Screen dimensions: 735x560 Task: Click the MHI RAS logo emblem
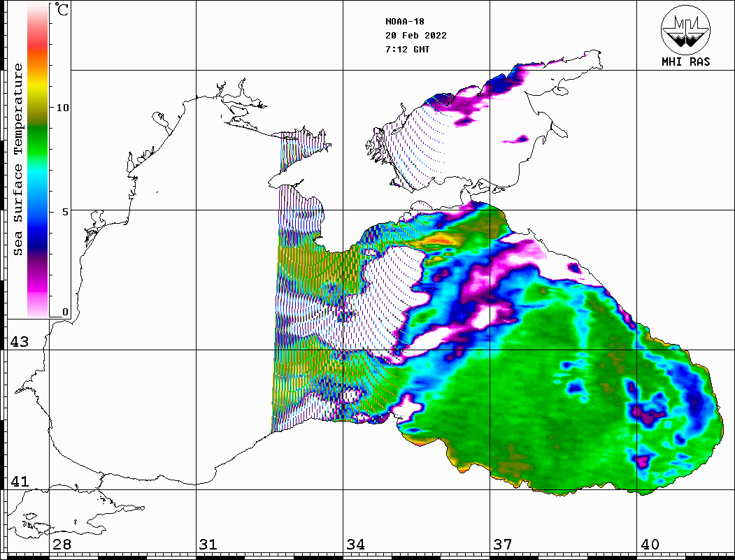pyautogui.click(x=686, y=30)
